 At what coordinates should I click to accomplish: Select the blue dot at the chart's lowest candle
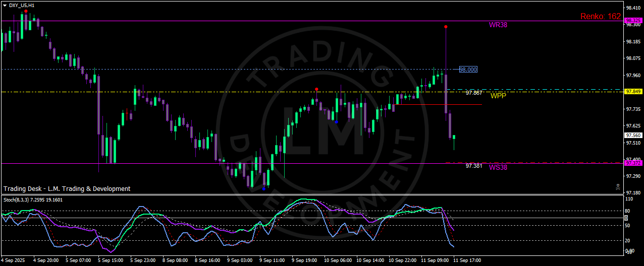pos(263,189)
